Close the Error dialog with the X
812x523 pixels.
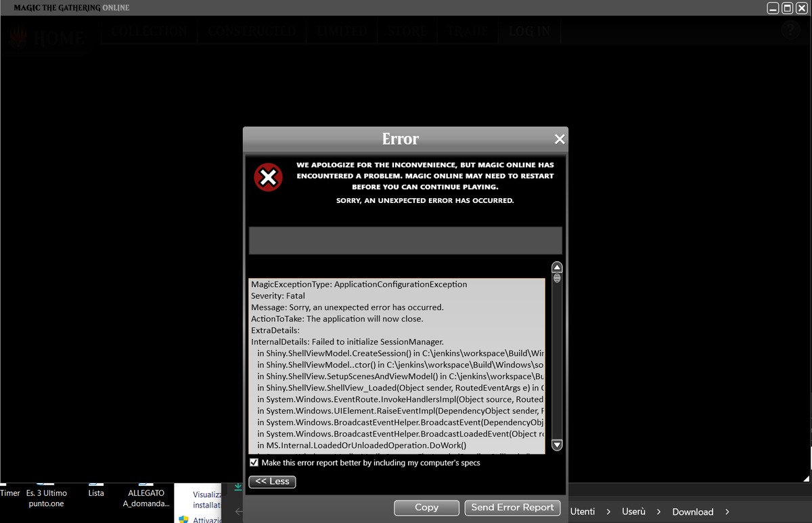559,139
